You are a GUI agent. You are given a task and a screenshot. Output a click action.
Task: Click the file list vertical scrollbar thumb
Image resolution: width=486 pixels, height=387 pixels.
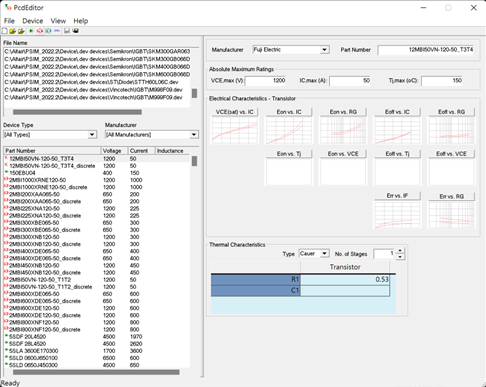(x=194, y=93)
